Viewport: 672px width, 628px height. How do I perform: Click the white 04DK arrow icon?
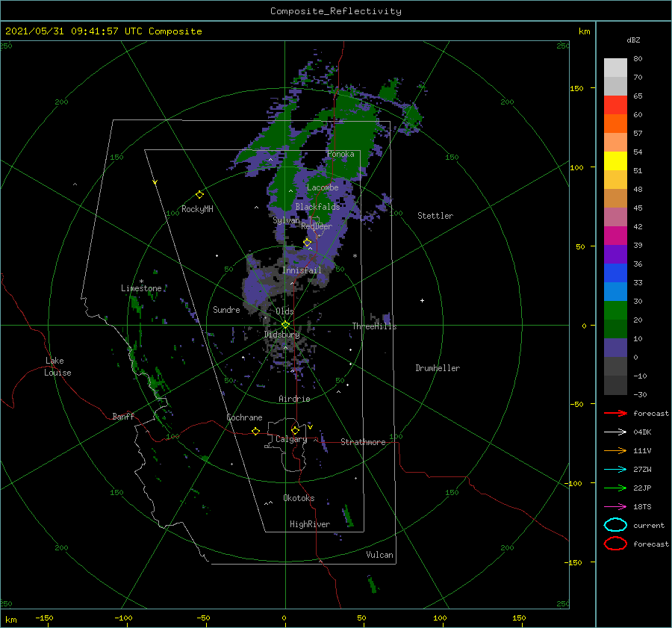pyautogui.click(x=615, y=432)
